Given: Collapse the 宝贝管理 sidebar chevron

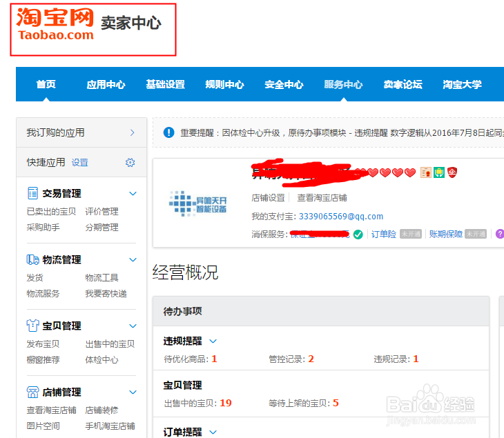Looking at the screenshot, I should click(x=133, y=326).
